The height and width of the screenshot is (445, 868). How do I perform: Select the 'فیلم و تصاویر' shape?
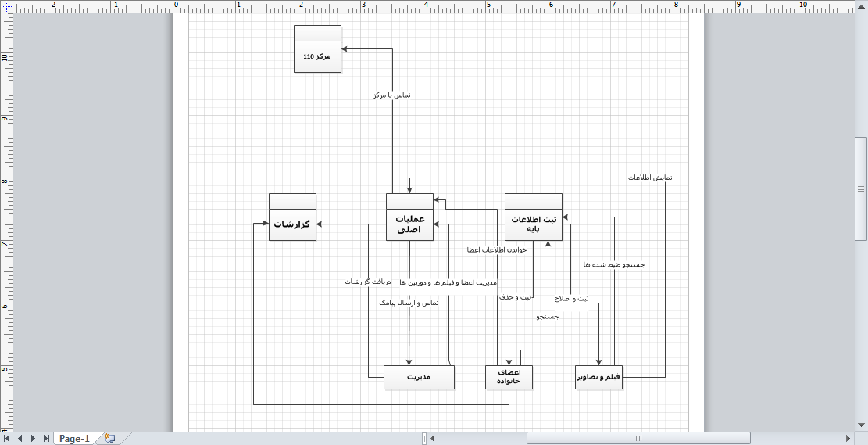click(599, 378)
